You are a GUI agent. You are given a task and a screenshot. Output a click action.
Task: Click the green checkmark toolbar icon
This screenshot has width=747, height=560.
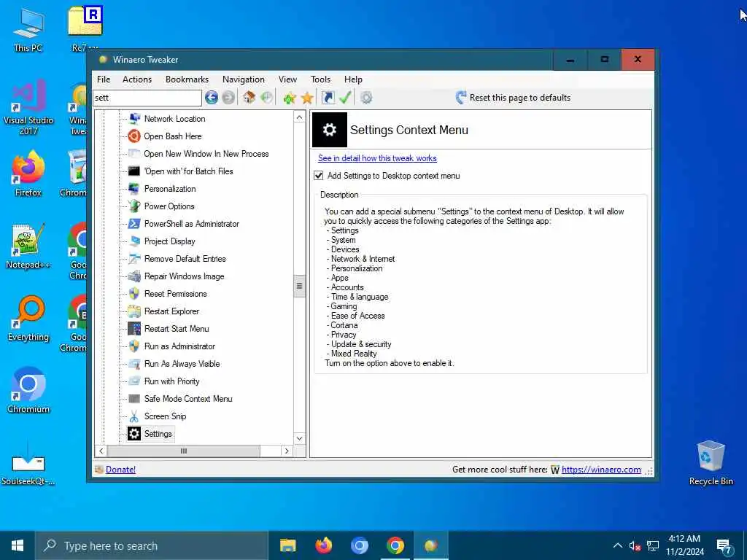(345, 98)
